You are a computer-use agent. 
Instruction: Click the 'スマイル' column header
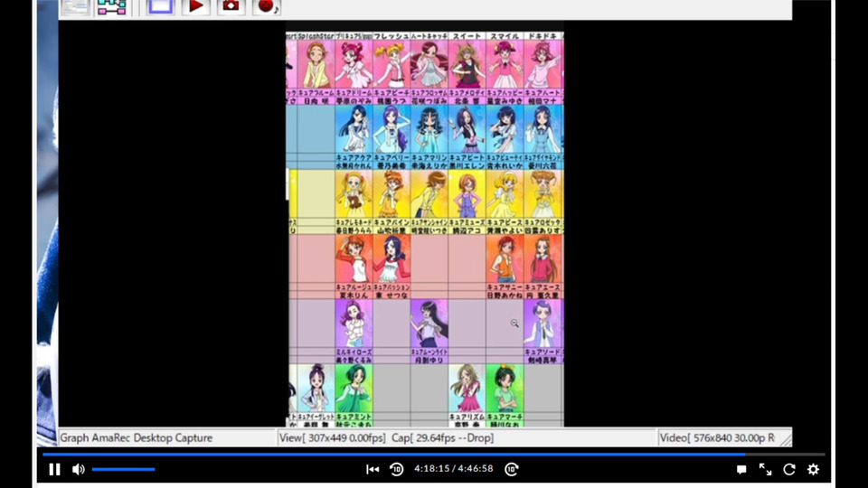(x=505, y=36)
